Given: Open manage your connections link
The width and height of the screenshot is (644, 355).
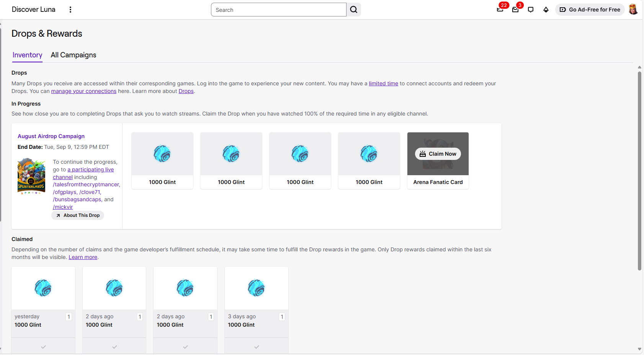Looking at the screenshot, I should pyautogui.click(x=84, y=91).
